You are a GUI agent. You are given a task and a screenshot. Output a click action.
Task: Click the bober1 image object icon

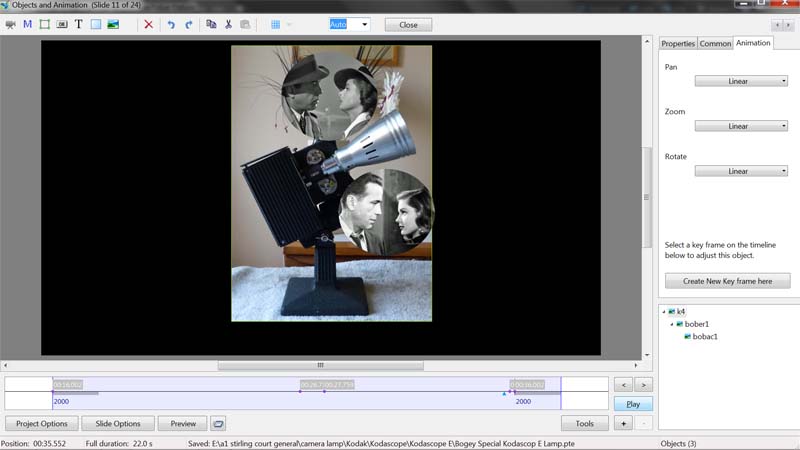pos(680,324)
